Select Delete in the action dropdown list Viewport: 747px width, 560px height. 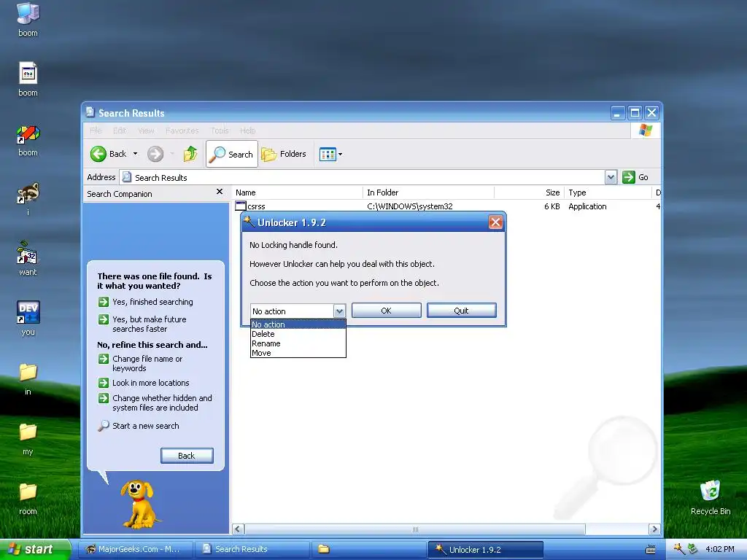(x=298, y=334)
